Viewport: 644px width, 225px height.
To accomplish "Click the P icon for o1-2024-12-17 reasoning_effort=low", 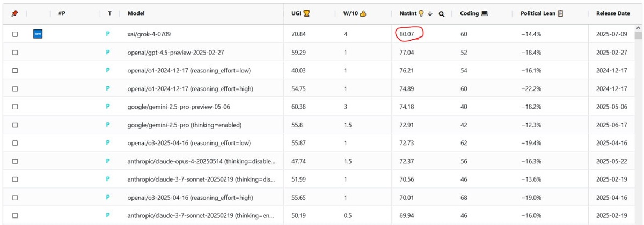I will click(108, 70).
